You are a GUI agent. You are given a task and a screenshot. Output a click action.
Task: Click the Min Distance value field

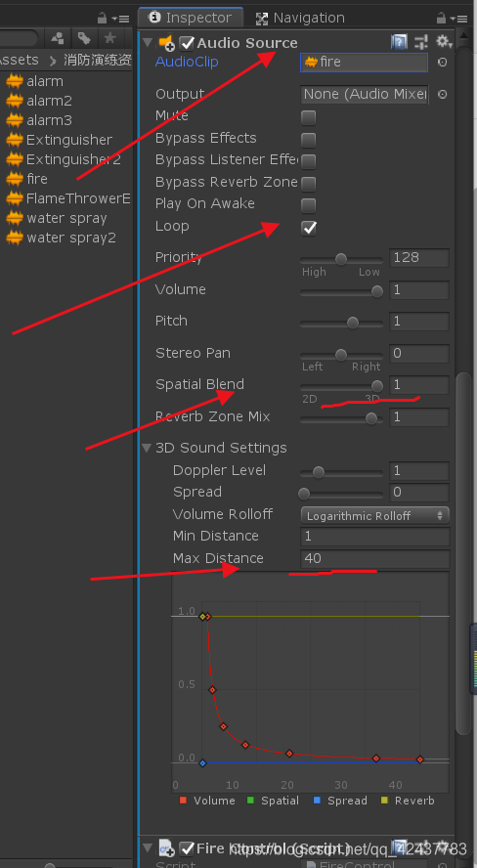coord(374,536)
